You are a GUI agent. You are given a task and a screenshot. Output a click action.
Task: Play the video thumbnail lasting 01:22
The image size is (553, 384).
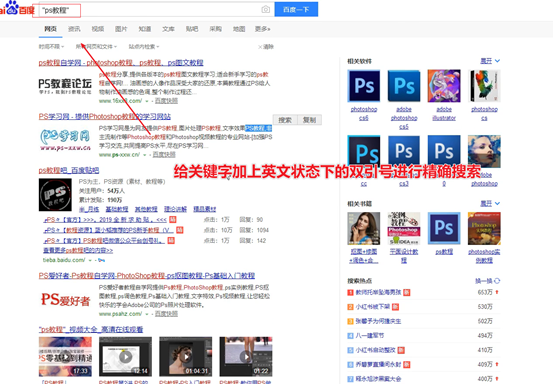tap(246, 356)
